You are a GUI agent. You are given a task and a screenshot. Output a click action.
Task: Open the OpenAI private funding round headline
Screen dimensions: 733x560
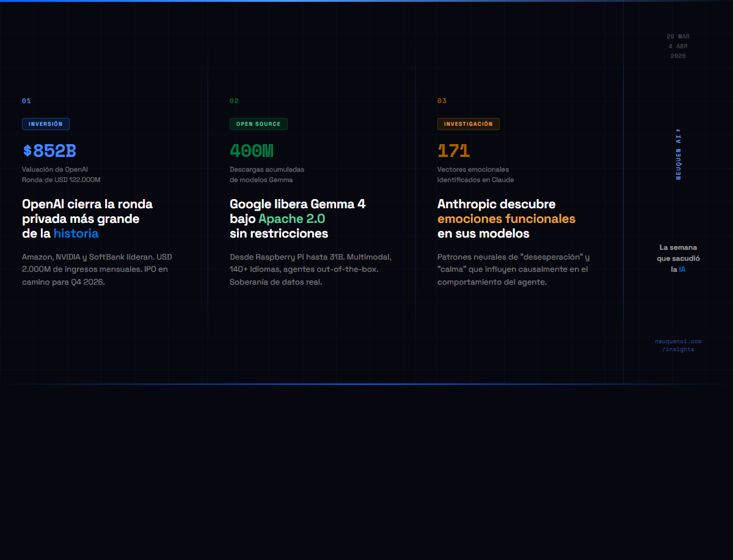tap(87, 219)
